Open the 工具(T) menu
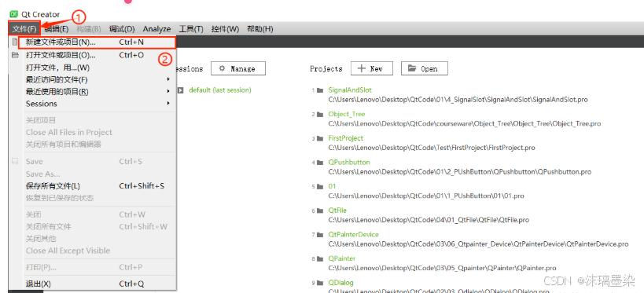 (191, 29)
